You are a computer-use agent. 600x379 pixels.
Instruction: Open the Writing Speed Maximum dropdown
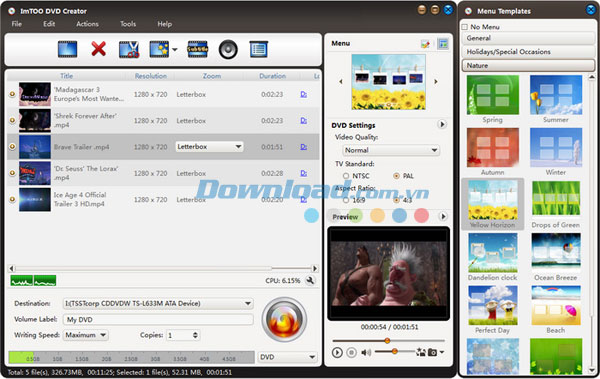pyautogui.click(x=86, y=335)
